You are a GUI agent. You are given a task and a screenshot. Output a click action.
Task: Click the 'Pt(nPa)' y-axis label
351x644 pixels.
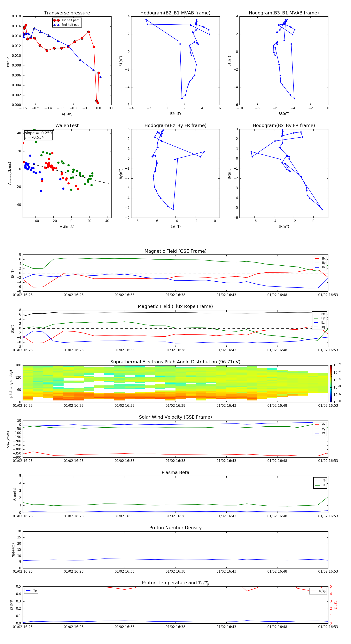pos(8,61)
